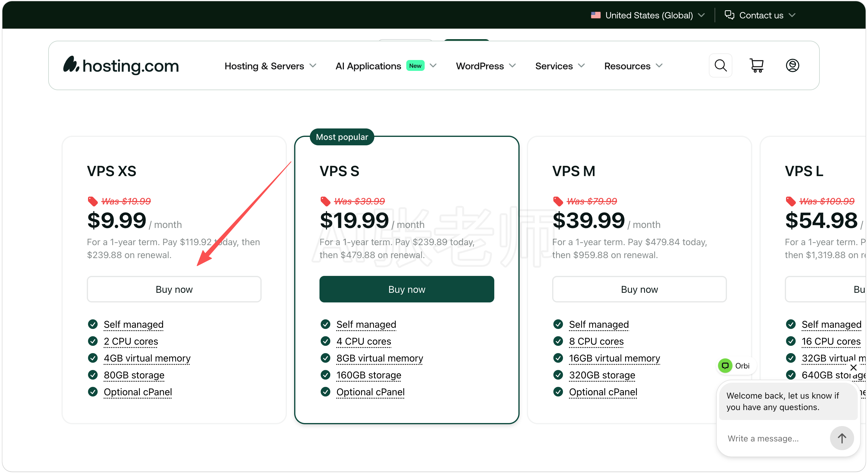Open the Hosting & Servers menu
The height and width of the screenshot is (474, 868).
coord(264,66)
